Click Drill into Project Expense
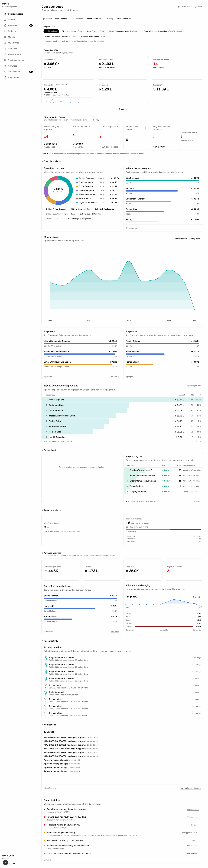Viewport: 208px width, 868px height. tap(56, 209)
